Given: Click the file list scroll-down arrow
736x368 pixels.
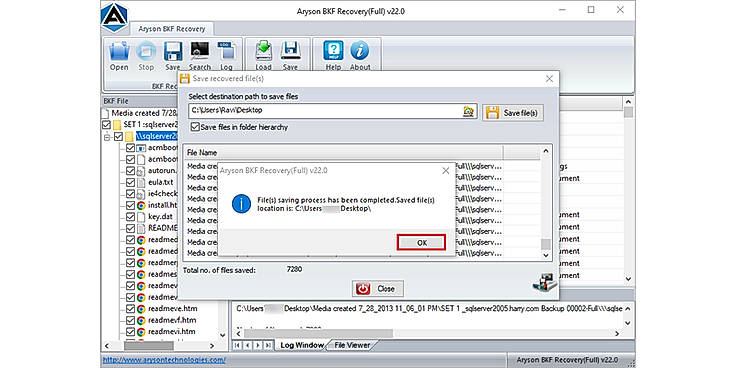Looking at the screenshot, I should point(546,254).
